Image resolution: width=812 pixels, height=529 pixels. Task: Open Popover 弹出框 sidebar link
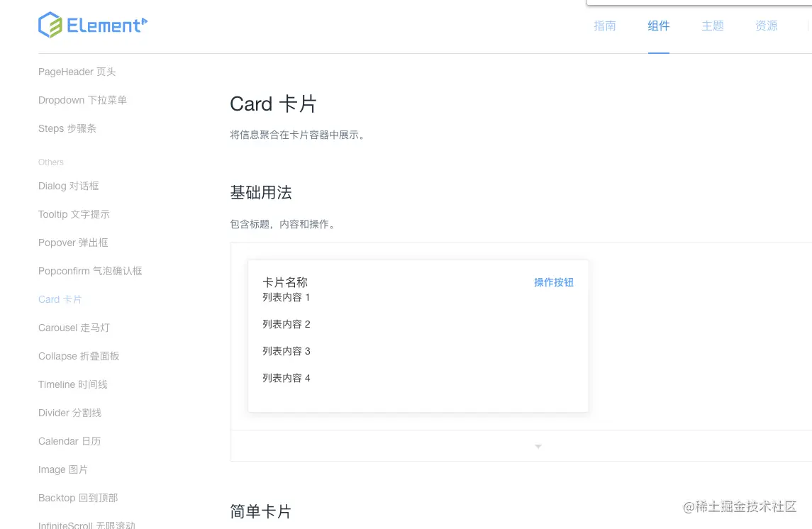pos(73,243)
